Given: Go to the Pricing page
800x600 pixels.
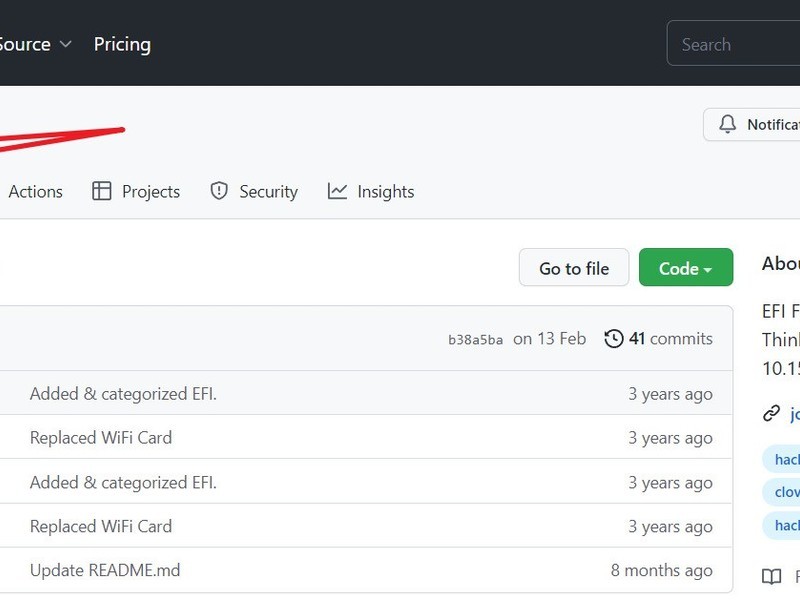Looking at the screenshot, I should coord(122,44).
